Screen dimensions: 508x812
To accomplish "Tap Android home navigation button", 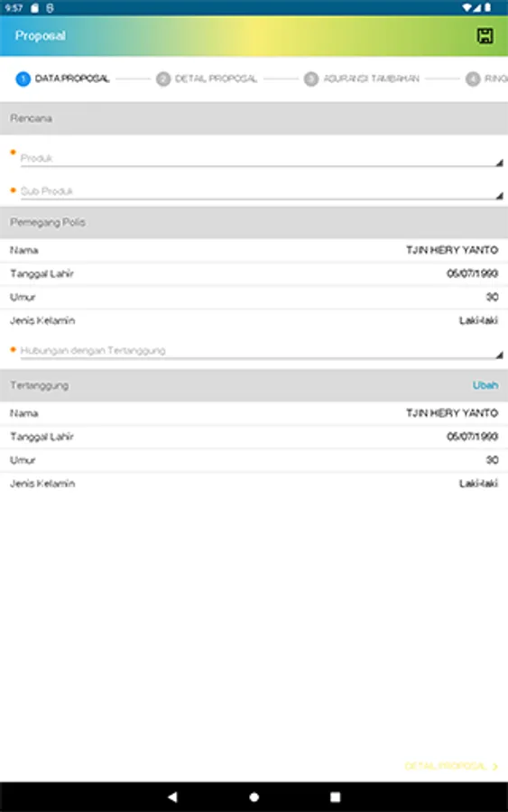I will pos(254,797).
